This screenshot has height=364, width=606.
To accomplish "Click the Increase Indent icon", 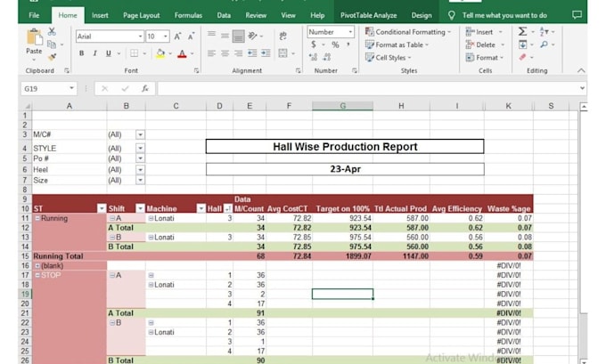I will (266, 53).
